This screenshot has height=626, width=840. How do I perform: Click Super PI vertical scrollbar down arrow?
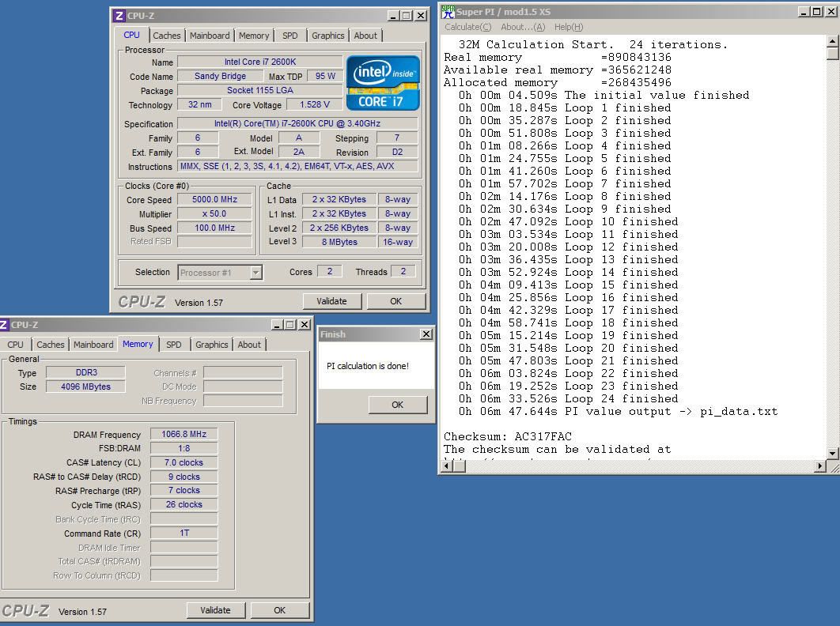pos(832,453)
